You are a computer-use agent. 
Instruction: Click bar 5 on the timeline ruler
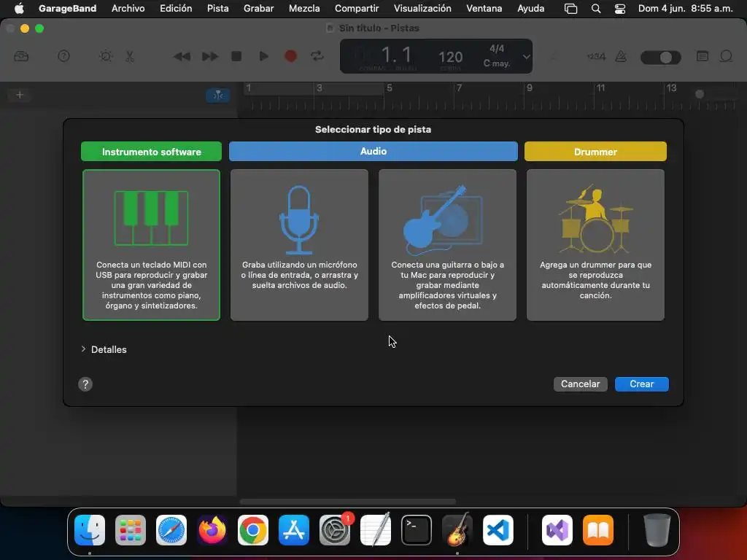(x=390, y=88)
